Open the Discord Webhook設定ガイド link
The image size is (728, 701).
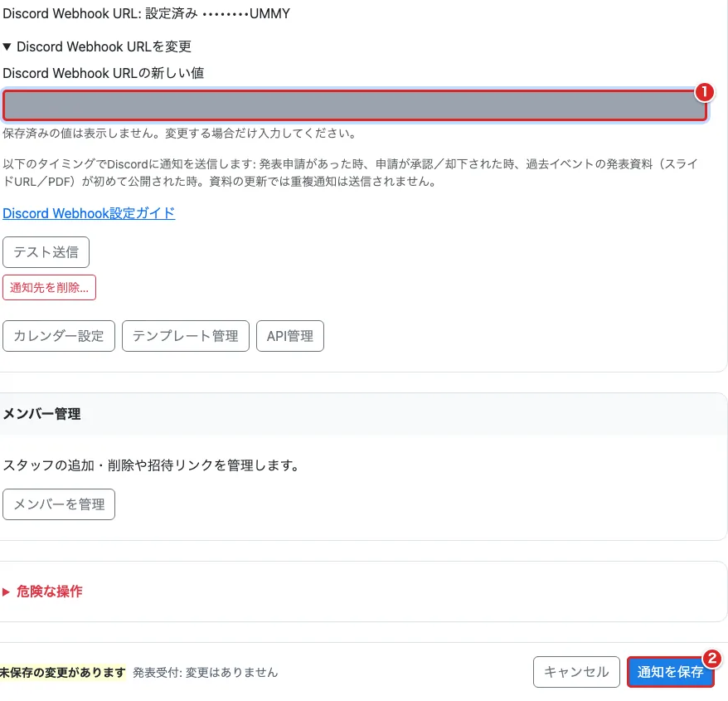tap(89, 213)
